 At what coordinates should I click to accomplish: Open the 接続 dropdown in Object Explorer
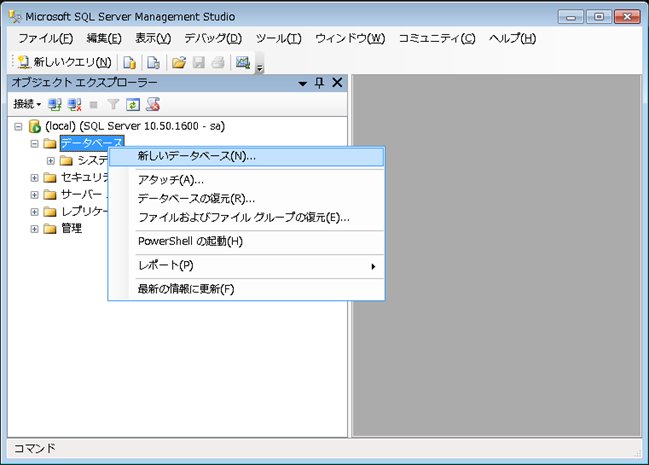pos(27,104)
